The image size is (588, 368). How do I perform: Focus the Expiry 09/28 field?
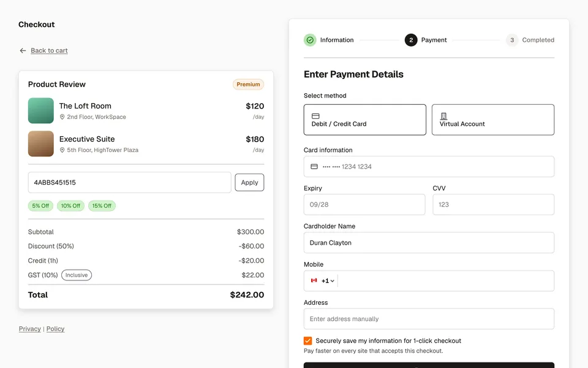pyautogui.click(x=364, y=204)
